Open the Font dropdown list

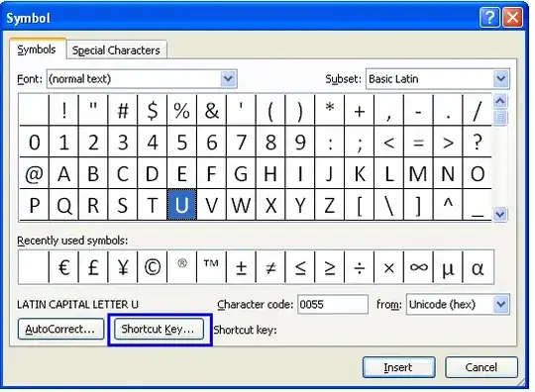[x=228, y=79]
